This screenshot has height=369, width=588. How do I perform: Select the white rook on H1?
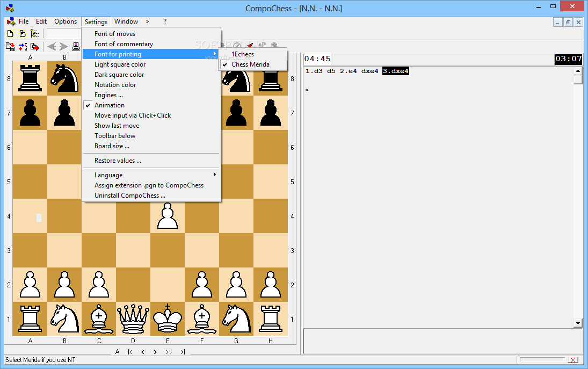coord(271,319)
